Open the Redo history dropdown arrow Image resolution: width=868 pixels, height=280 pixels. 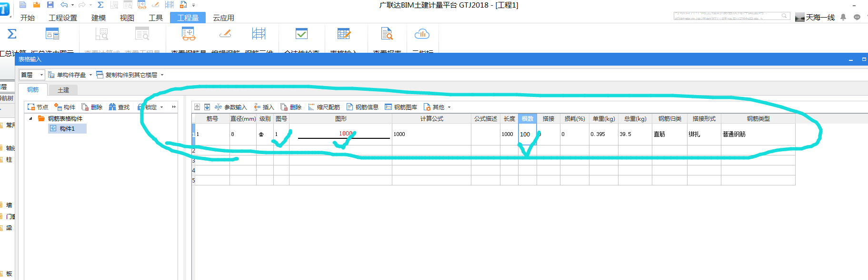coord(90,5)
